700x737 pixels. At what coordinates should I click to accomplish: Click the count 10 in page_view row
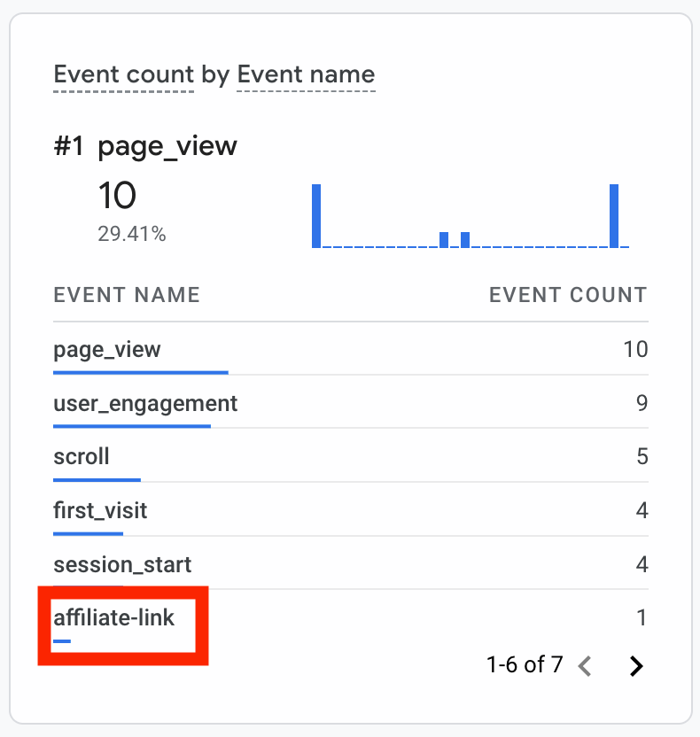tap(635, 349)
